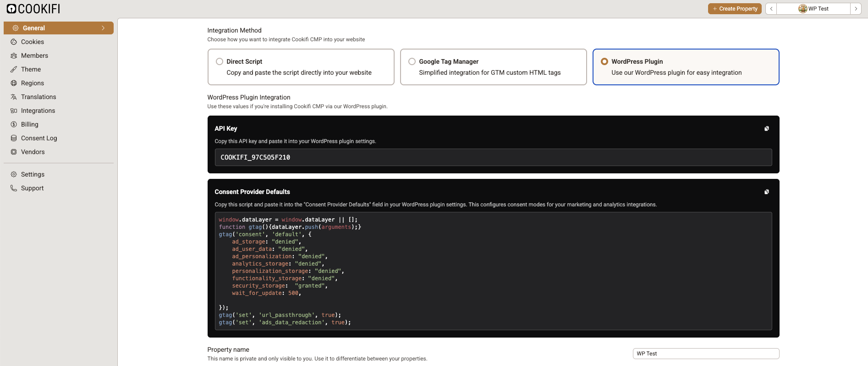Click the Simplified integration for GTM text
The width and height of the screenshot is (868, 366).
click(x=489, y=72)
